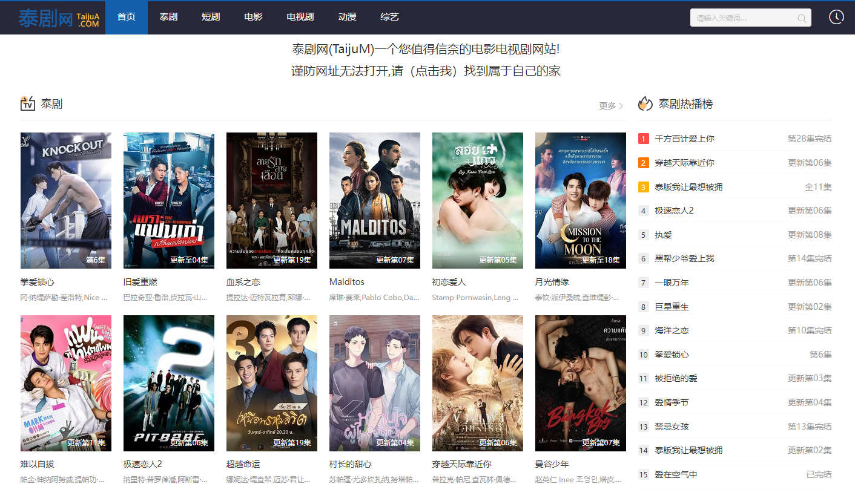Click the 拳爱锁心 title under poster
The image size is (855, 504).
click(x=38, y=282)
